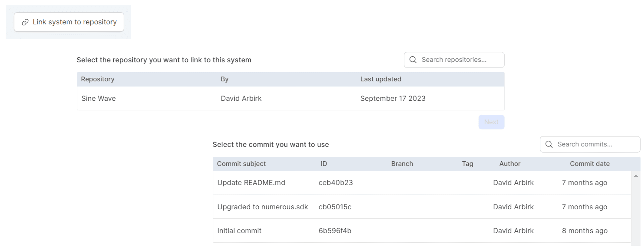
Task: Click the Branch column header
Action: tap(402, 164)
